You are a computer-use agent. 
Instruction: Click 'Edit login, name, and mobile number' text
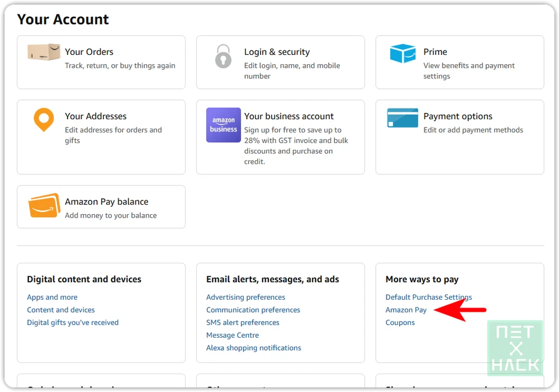pos(292,70)
